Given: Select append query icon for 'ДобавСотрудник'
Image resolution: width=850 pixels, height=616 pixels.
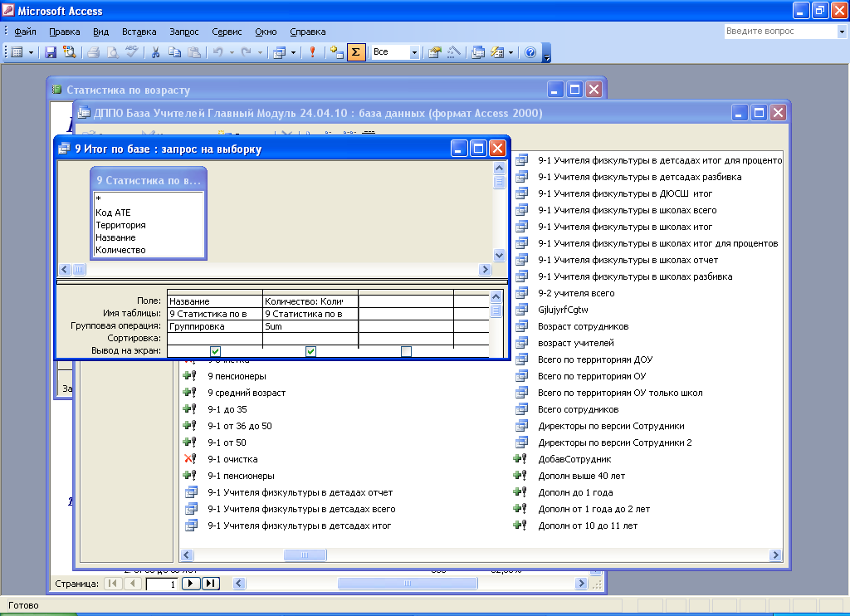Looking at the screenshot, I should click(x=520, y=459).
